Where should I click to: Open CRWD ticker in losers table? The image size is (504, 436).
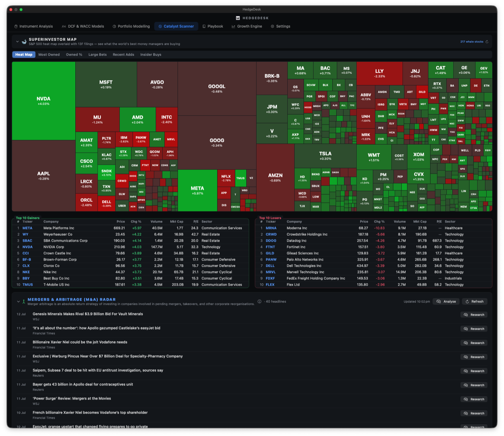[x=271, y=234]
